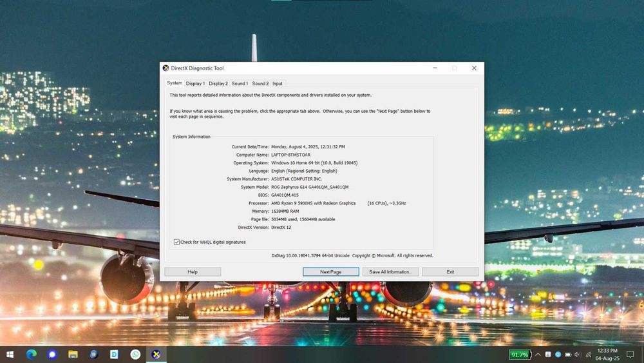Open File Explorer from the taskbar

[x=73, y=355]
